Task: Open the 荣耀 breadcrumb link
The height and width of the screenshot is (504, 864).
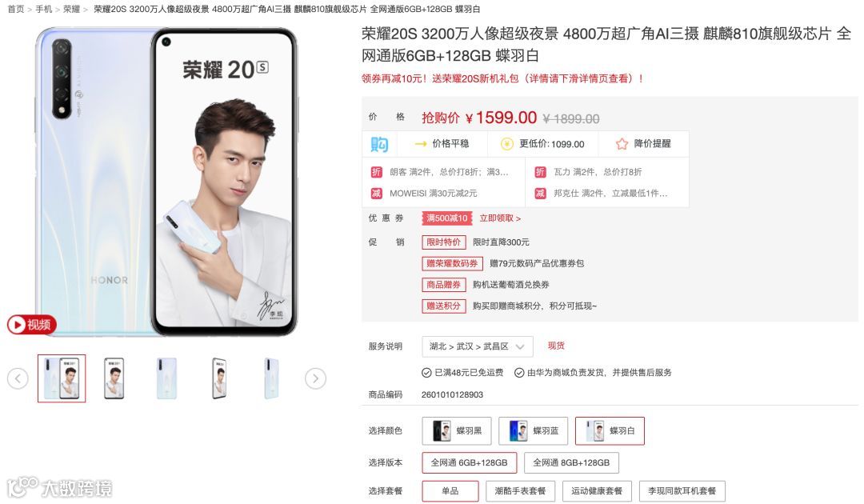Action: 72,9
